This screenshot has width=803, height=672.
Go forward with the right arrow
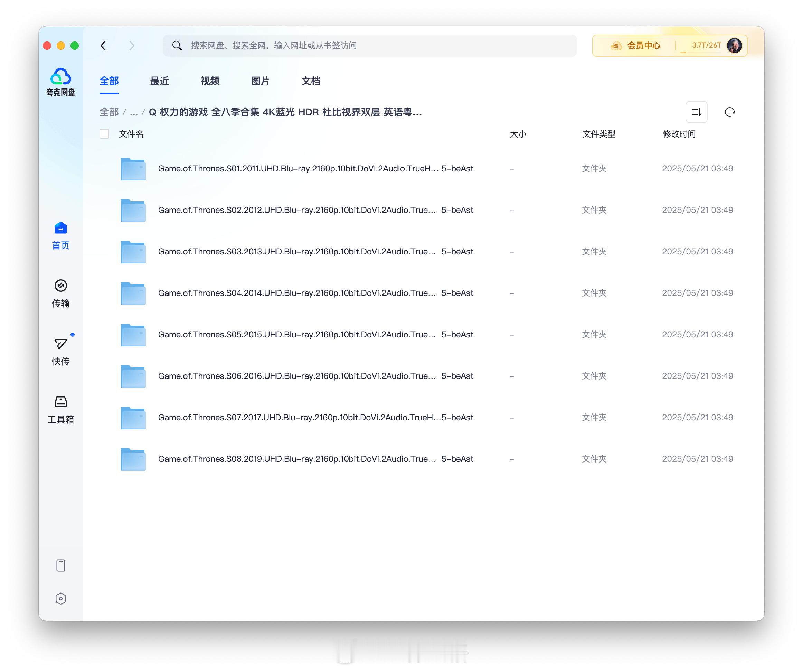(132, 46)
